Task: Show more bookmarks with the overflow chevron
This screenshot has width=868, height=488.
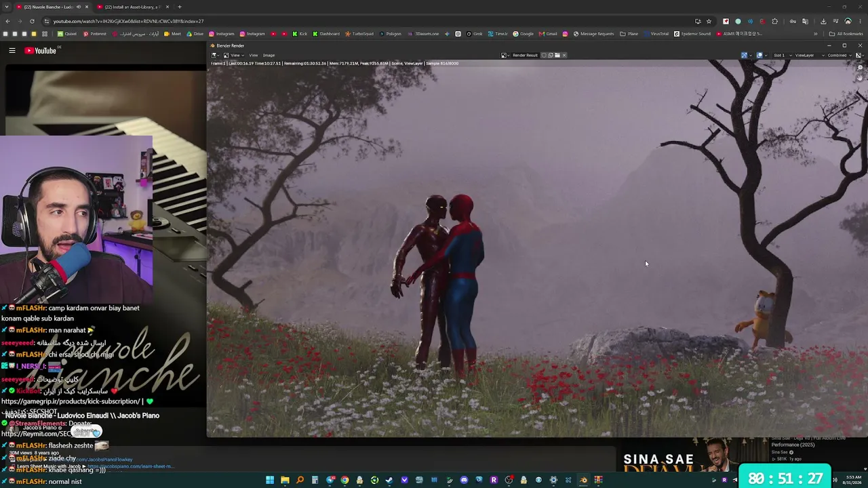Action: (x=816, y=33)
